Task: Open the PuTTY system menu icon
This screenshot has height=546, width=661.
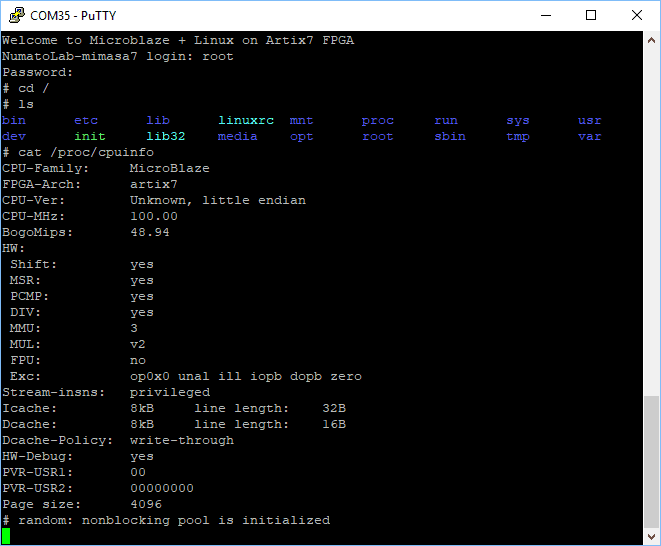Action: pos(16,15)
